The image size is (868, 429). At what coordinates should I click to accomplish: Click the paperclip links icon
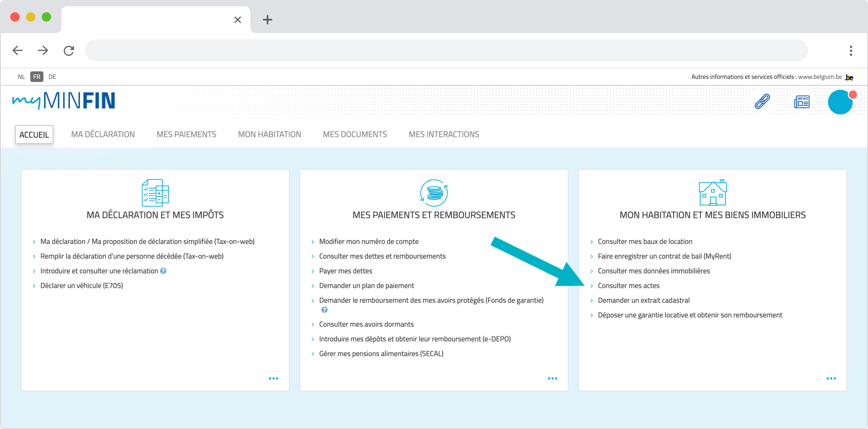point(762,102)
